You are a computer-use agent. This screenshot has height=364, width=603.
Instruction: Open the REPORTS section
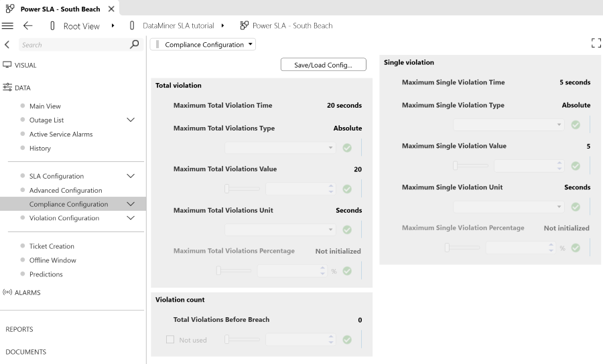point(19,329)
